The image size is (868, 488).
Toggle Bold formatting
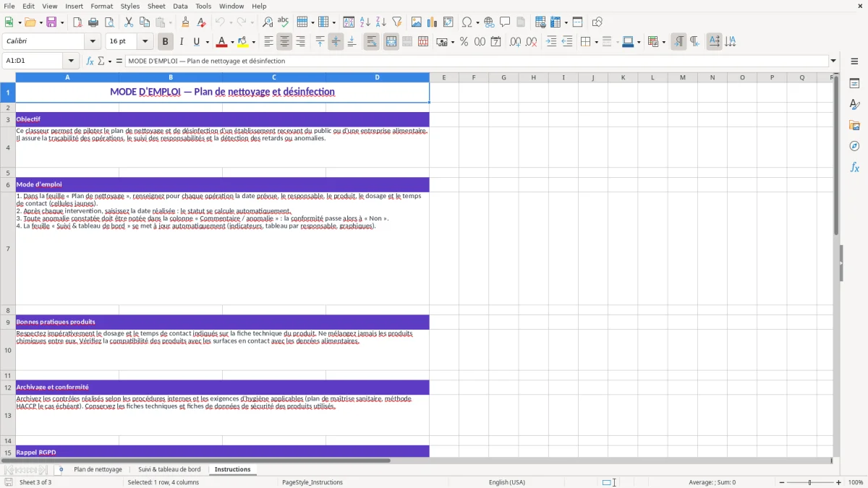point(166,42)
